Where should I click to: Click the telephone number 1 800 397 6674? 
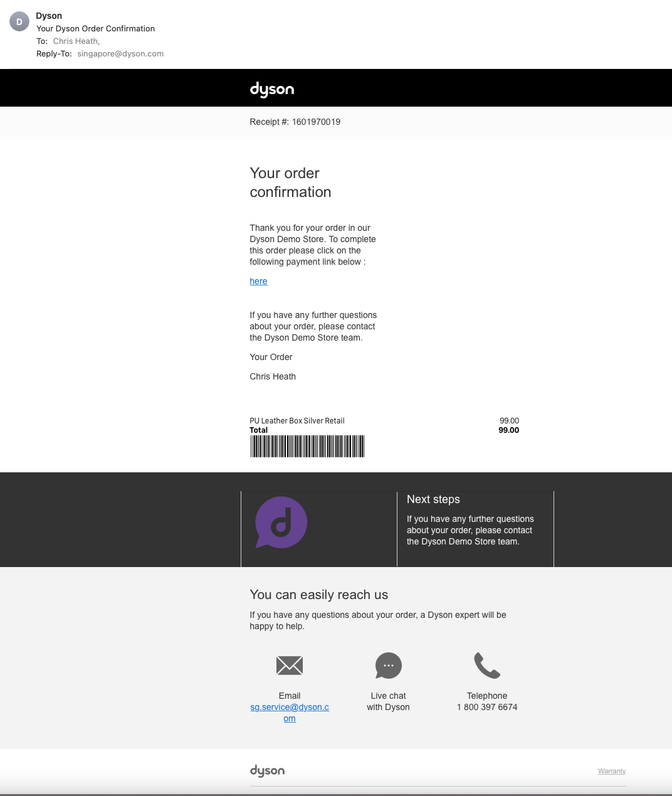[x=487, y=707]
